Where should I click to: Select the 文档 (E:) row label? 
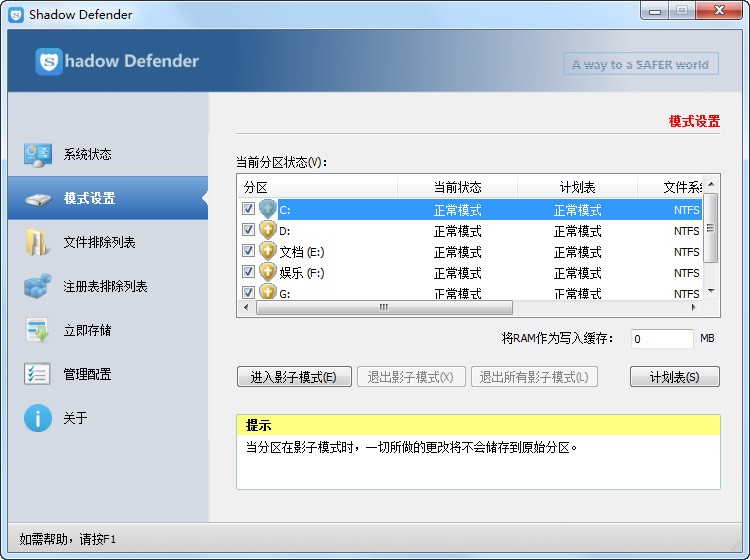point(302,252)
